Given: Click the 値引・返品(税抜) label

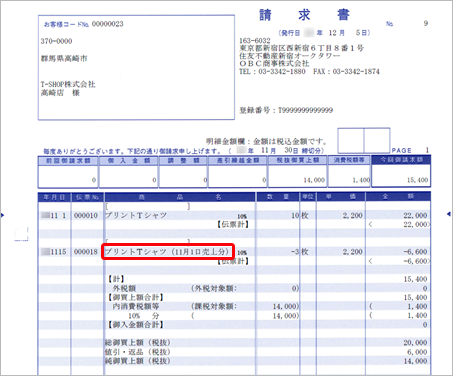Looking at the screenshot, I should click(x=138, y=352).
